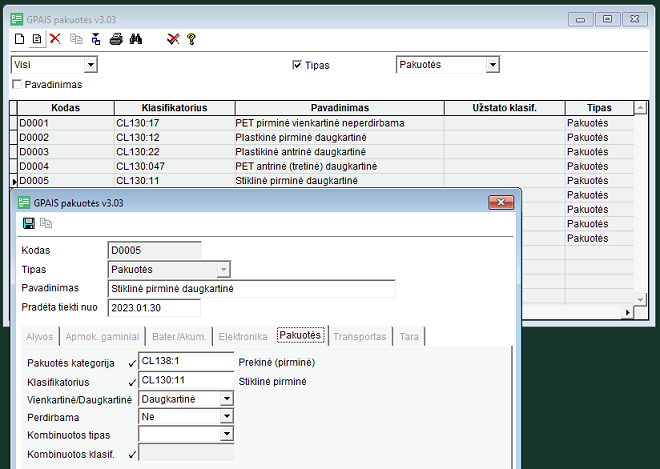Click the Užstato klasif. column header
The height and width of the screenshot is (469, 660).
(504, 108)
